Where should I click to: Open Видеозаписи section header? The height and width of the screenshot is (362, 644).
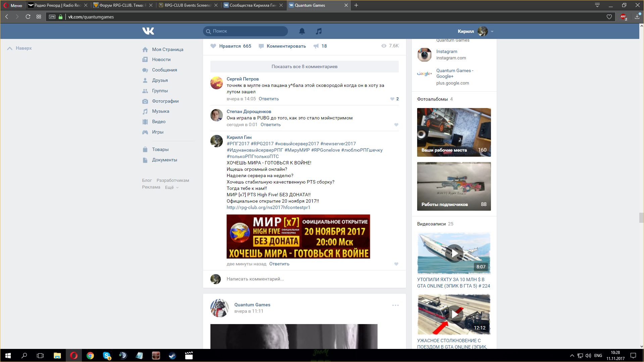coord(431,224)
